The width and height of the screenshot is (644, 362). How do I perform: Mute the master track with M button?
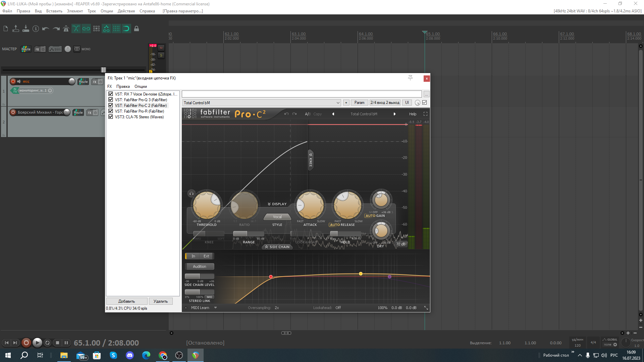[x=161, y=48]
